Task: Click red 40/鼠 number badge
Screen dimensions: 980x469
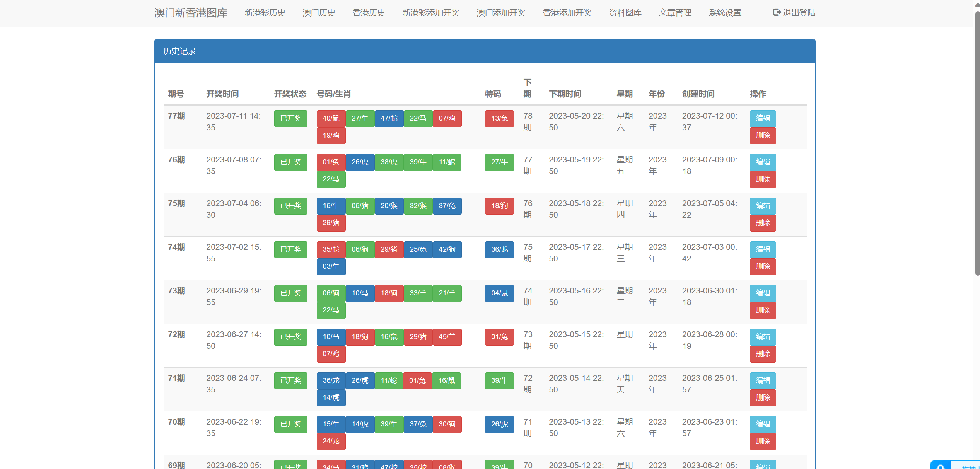Action: click(x=331, y=118)
